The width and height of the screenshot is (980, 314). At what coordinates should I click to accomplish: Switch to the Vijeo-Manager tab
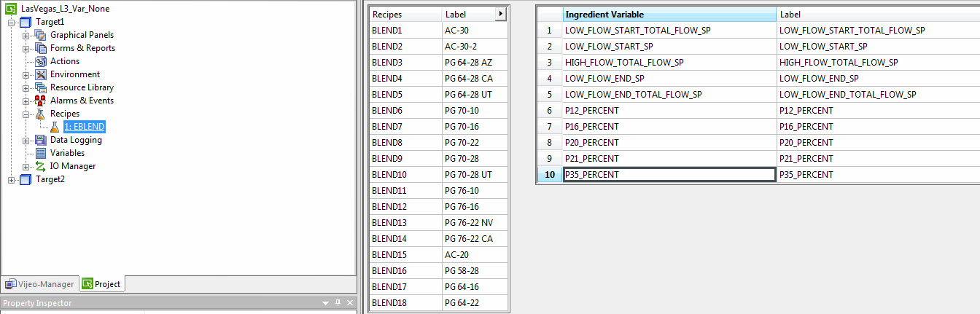point(39,284)
